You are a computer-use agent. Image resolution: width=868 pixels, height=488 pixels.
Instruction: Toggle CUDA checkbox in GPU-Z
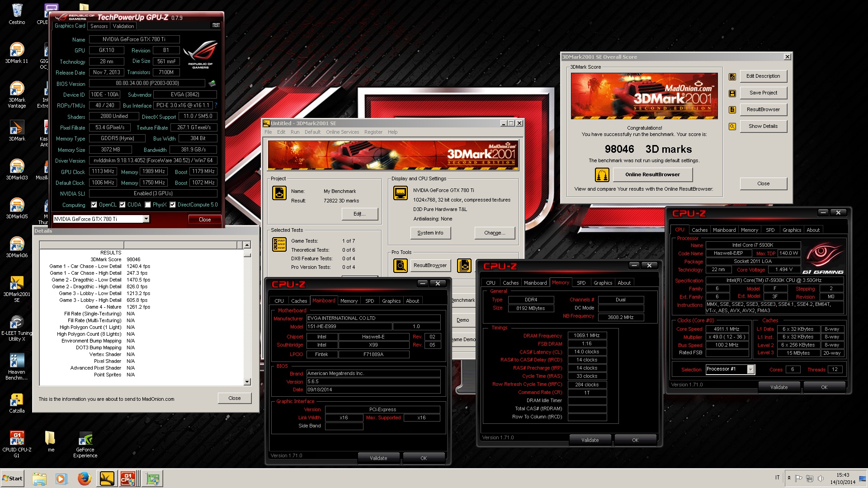coord(122,205)
